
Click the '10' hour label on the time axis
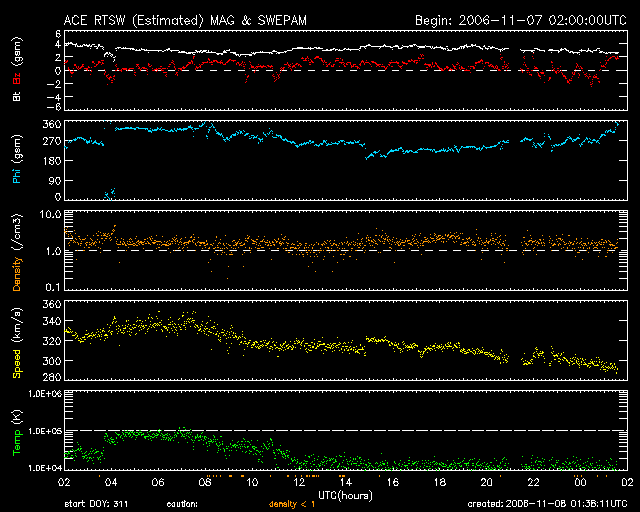252,483
